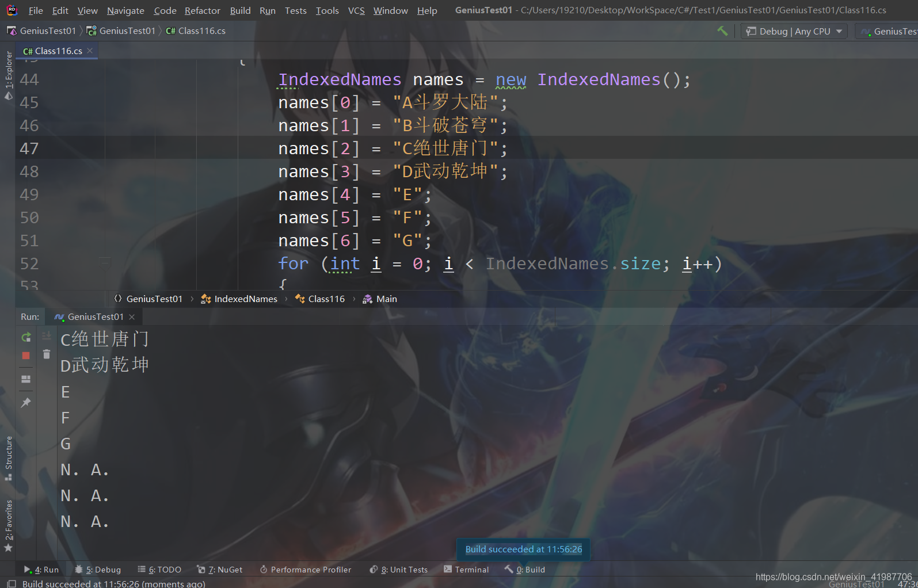The width and height of the screenshot is (918, 588).
Task: Restore run tool window layout
Action: (x=26, y=379)
